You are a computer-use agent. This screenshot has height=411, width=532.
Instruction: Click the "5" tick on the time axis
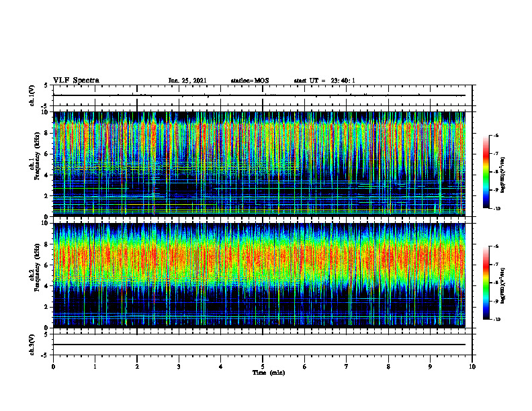click(263, 367)
